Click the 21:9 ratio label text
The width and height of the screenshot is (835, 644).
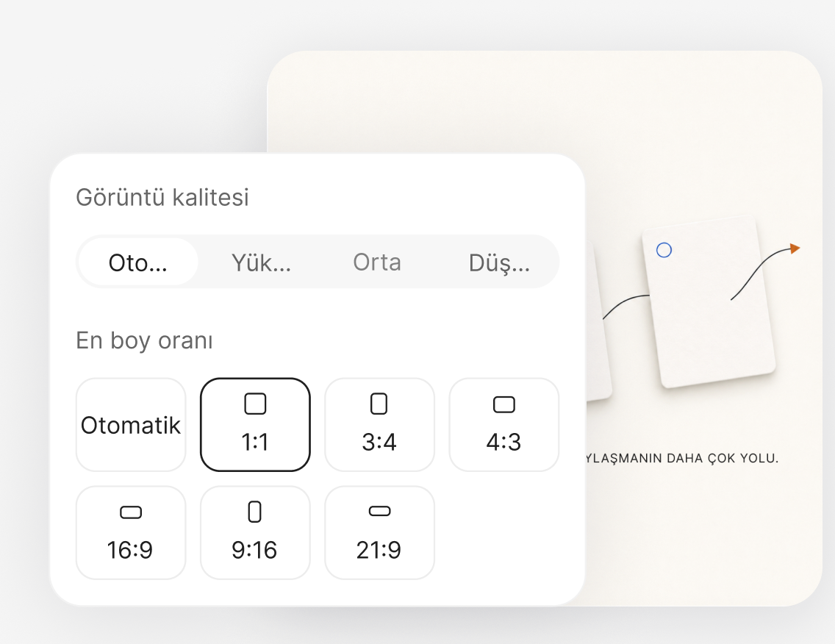coord(379,550)
